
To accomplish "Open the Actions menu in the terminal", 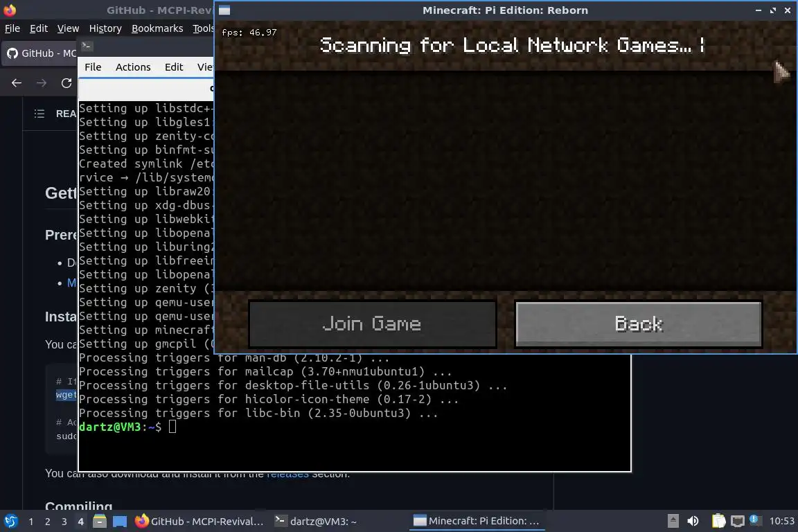I will point(133,67).
